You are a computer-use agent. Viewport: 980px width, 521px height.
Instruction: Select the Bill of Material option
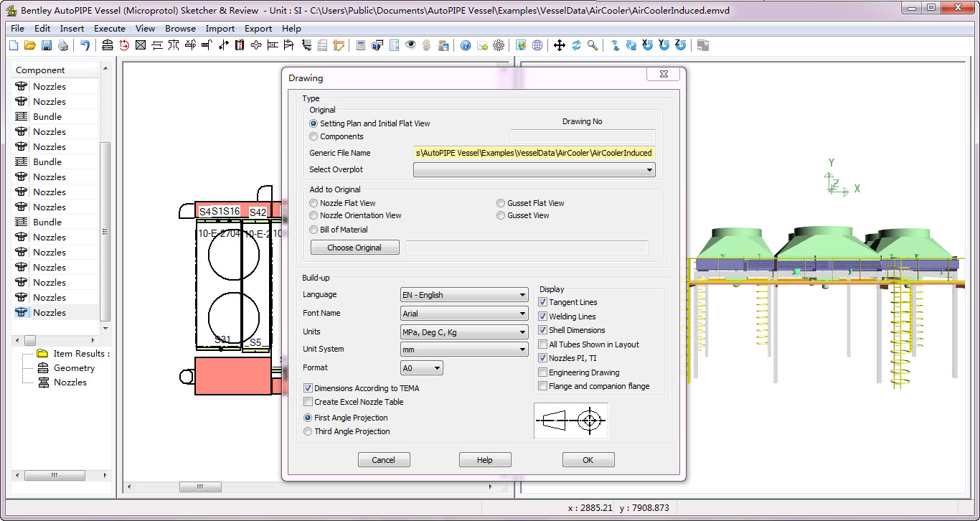point(339,230)
